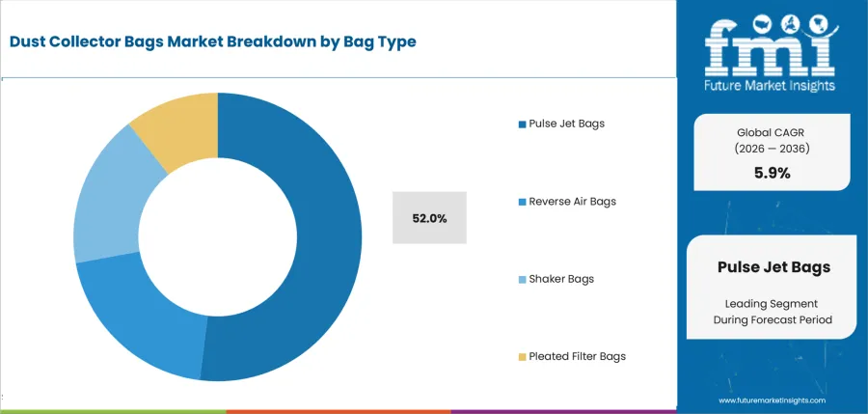868x414 pixels.
Task: Click the white donut chart center
Action: 218,236
